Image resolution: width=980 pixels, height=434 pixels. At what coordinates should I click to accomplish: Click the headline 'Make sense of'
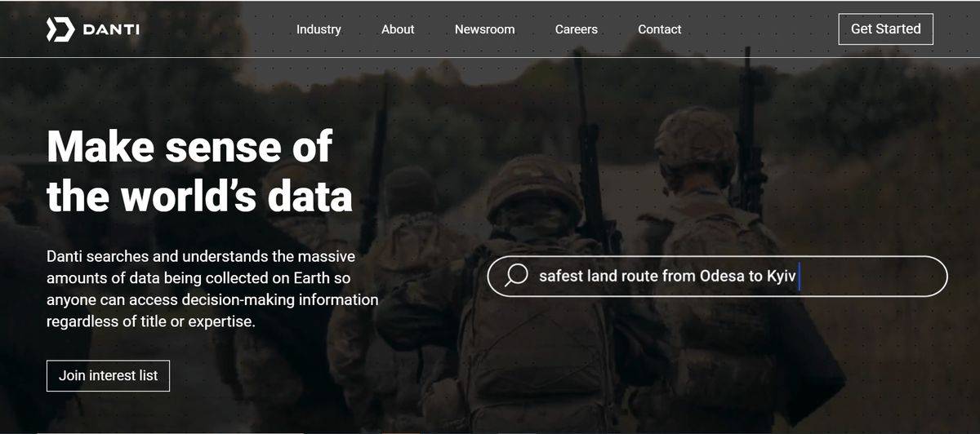(x=189, y=147)
